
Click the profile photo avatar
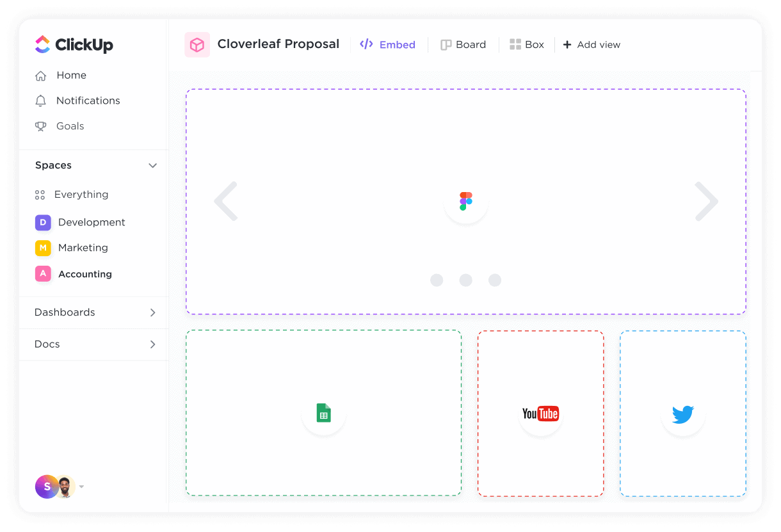65,487
